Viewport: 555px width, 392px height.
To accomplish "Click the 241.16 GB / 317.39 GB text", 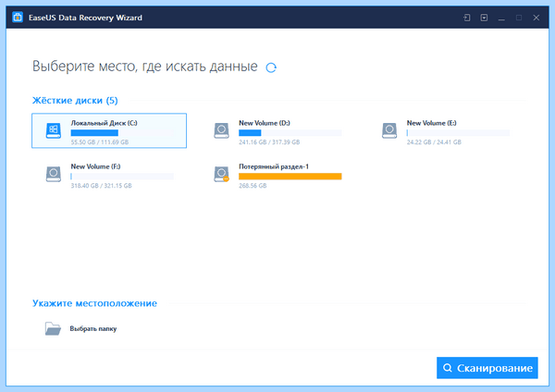I will tap(269, 142).
